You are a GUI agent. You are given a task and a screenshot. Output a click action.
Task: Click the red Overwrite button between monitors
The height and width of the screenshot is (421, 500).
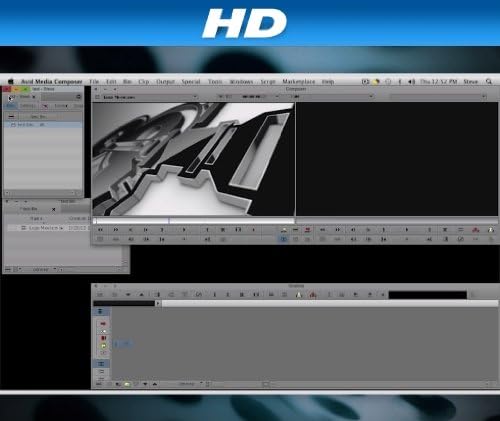coord(307,230)
